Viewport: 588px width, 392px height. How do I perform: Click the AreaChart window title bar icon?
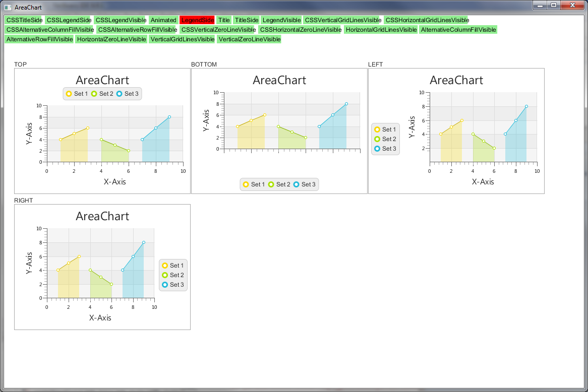[8, 8]
